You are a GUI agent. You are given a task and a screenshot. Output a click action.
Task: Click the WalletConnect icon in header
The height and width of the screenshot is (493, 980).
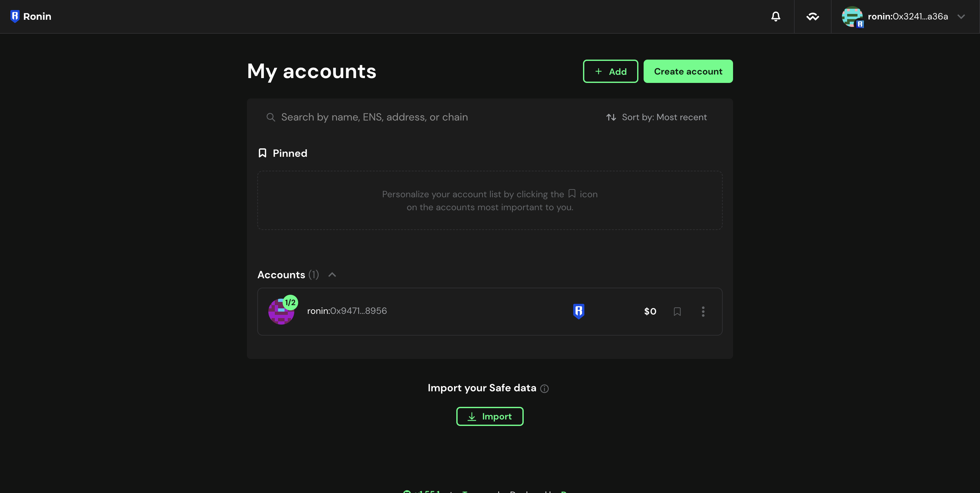coord(812,16)
